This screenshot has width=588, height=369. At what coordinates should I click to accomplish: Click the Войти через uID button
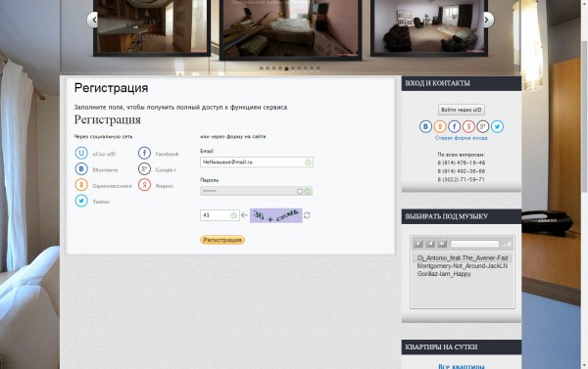point(462,110)
